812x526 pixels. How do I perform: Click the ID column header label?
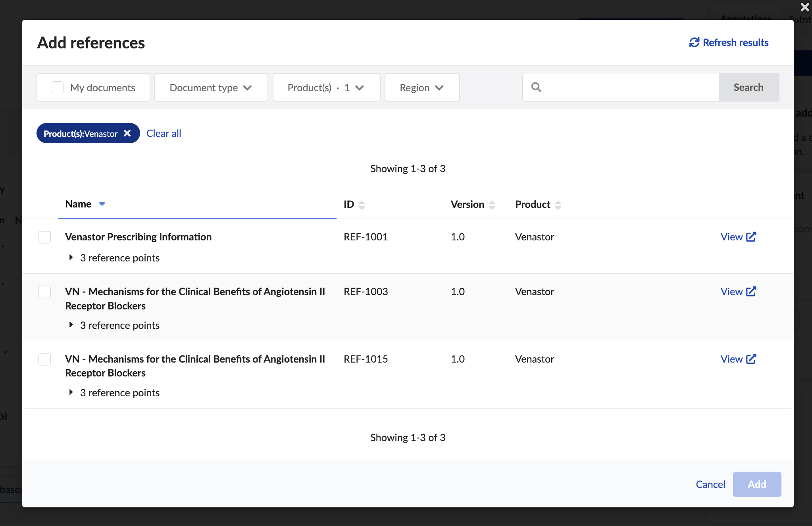[x=349, y=204]
